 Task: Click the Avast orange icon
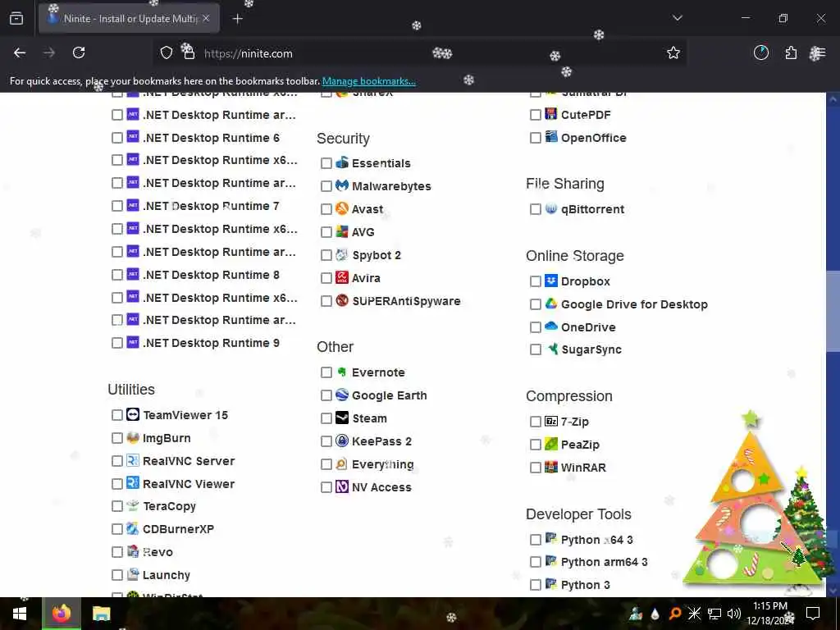(342, 208)
